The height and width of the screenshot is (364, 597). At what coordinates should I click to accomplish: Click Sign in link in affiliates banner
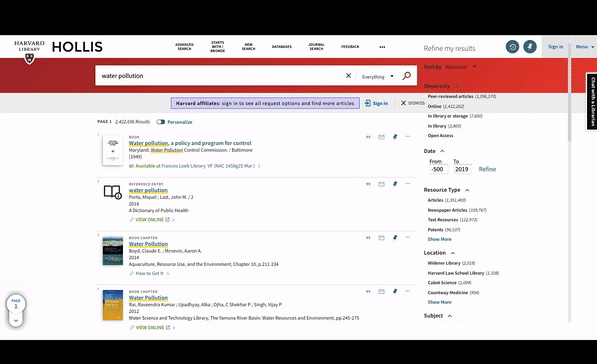(x=376, y=103)
